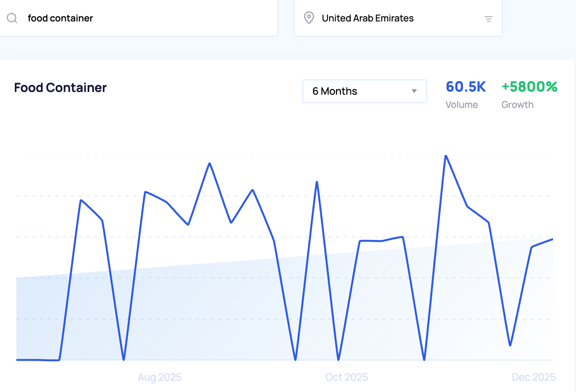Viewport: 576px width, 392px height.
Task: Click the Dec 2025 axis label
Action: (533, 377)
